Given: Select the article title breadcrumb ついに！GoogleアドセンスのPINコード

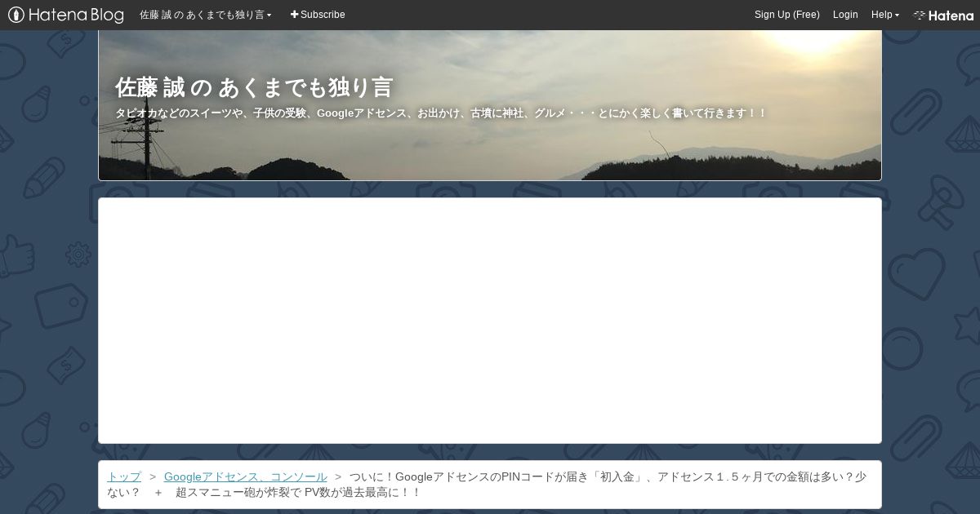Looking at the screenshot, I should coord(487,485).
